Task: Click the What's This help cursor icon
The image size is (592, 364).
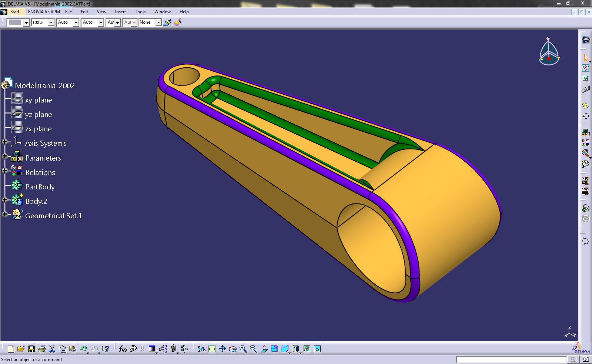Action: click(x=106, y=349)
